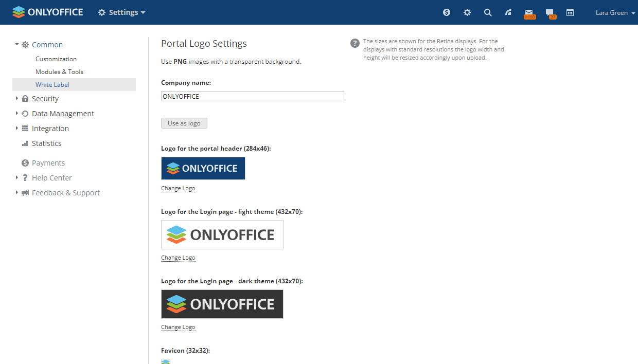Viewport: 638px width, 364px height.
Task: Expand the Security section
Action: click(x=45, y=99)
